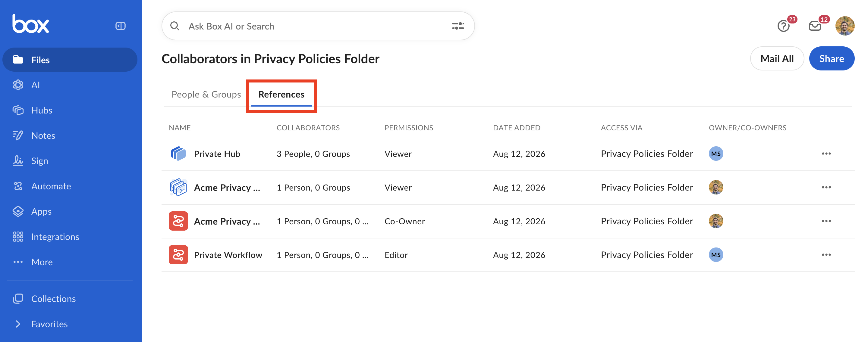Click "3 People, 0 Groups" for Private Hub

[x=313, y=154]
